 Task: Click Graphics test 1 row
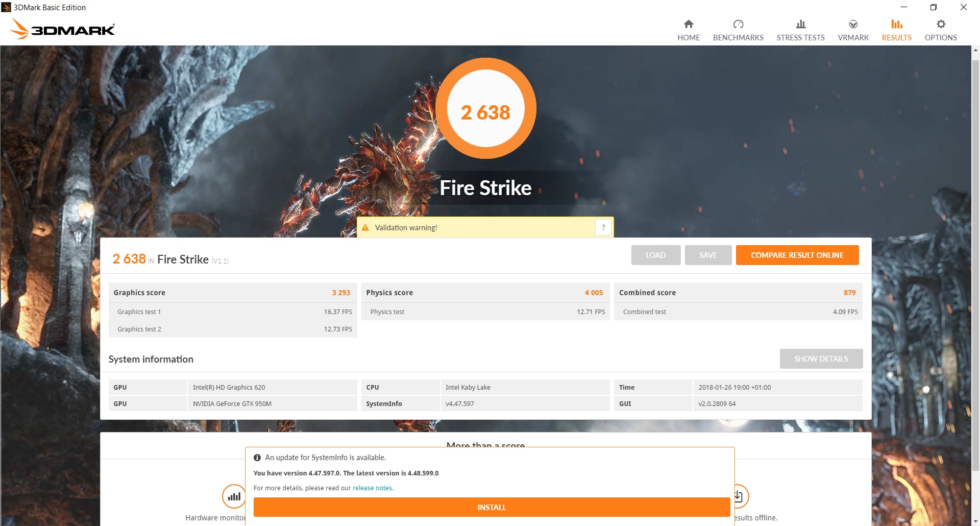pyautogui.click(x=233, y=312)
